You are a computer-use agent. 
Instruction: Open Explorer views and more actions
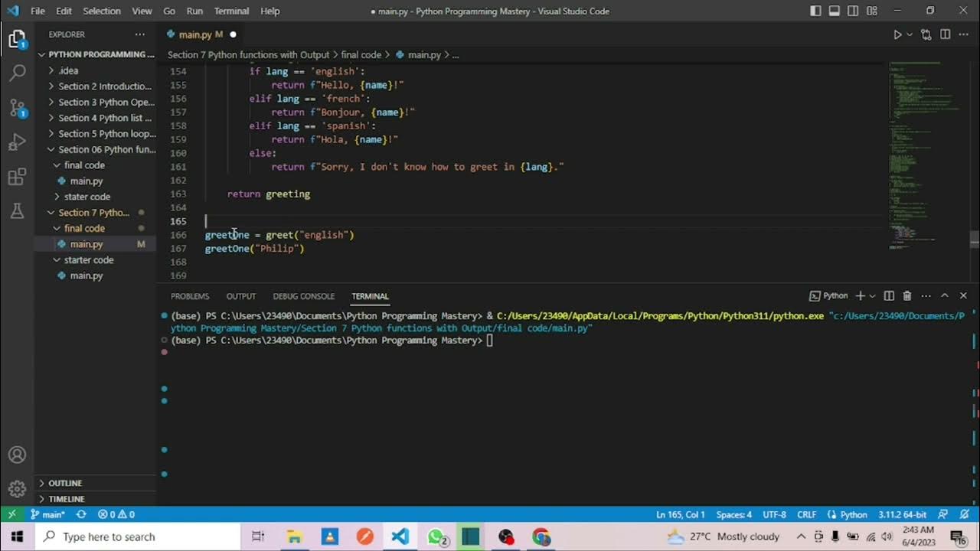(139, 34)
